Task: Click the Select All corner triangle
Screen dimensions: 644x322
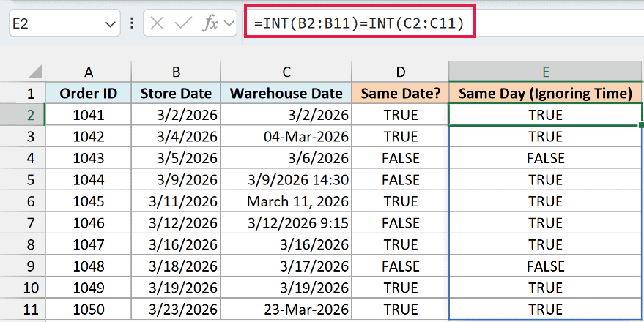Action: (x=34, y=72)
